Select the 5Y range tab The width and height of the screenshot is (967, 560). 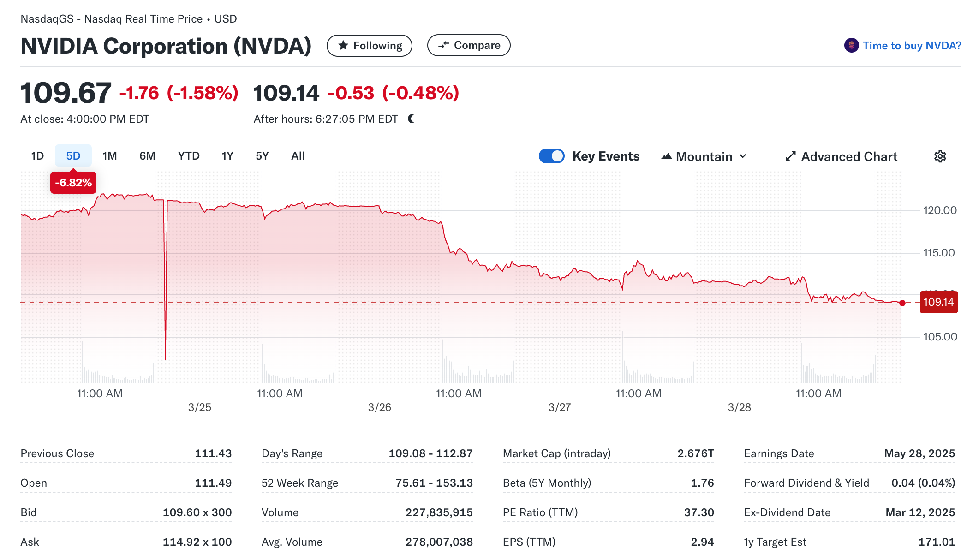coord(262,156)
